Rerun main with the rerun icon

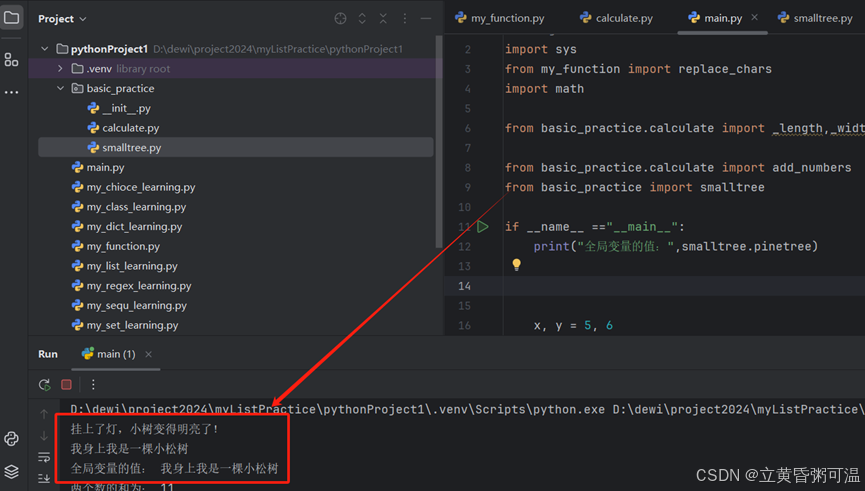45,385
